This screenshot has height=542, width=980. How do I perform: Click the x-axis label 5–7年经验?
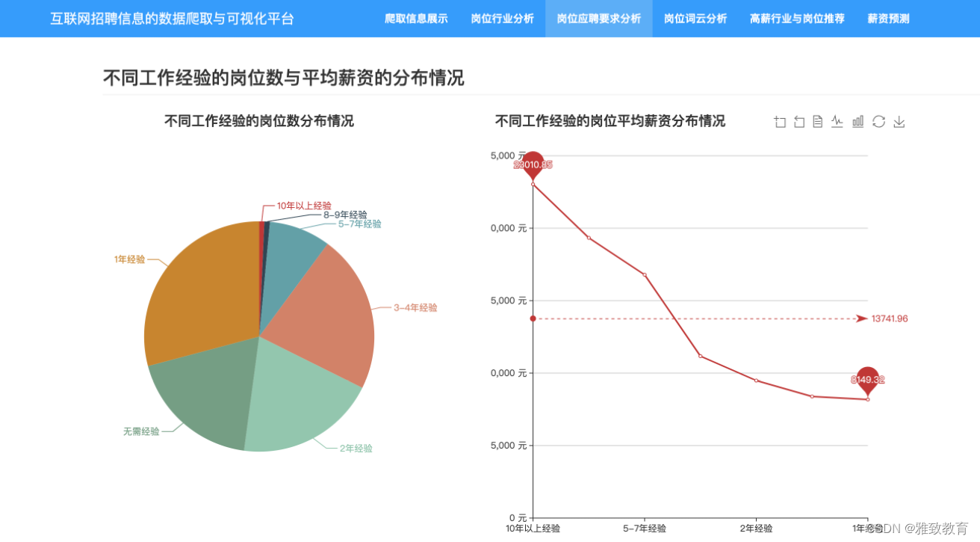645,529
